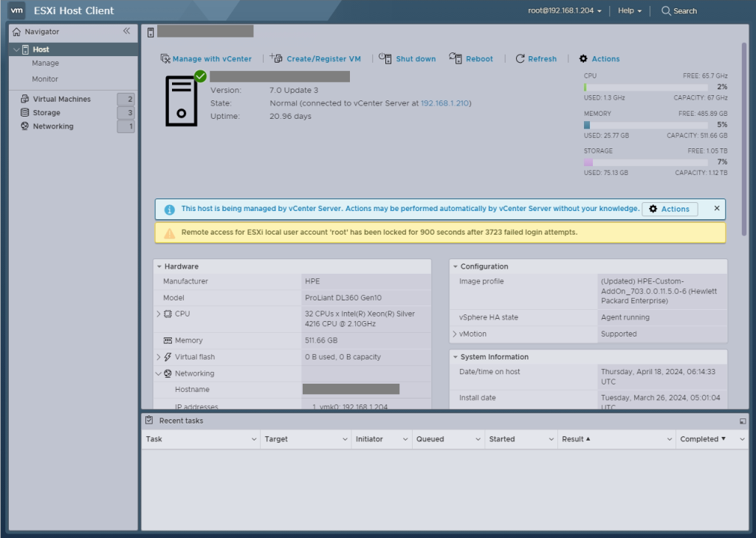Viewport: 756px width, 538px height.
Task: Open Networking in Navigator
Action: (x=53, y=125)
